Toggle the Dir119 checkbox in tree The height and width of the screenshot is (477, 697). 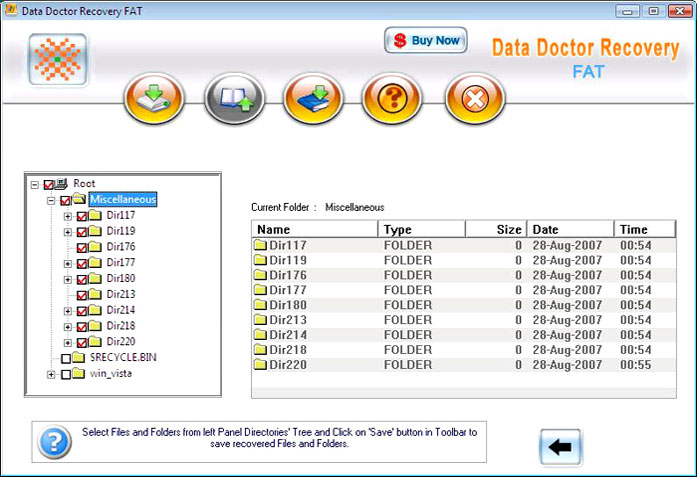tap(82, 232)
